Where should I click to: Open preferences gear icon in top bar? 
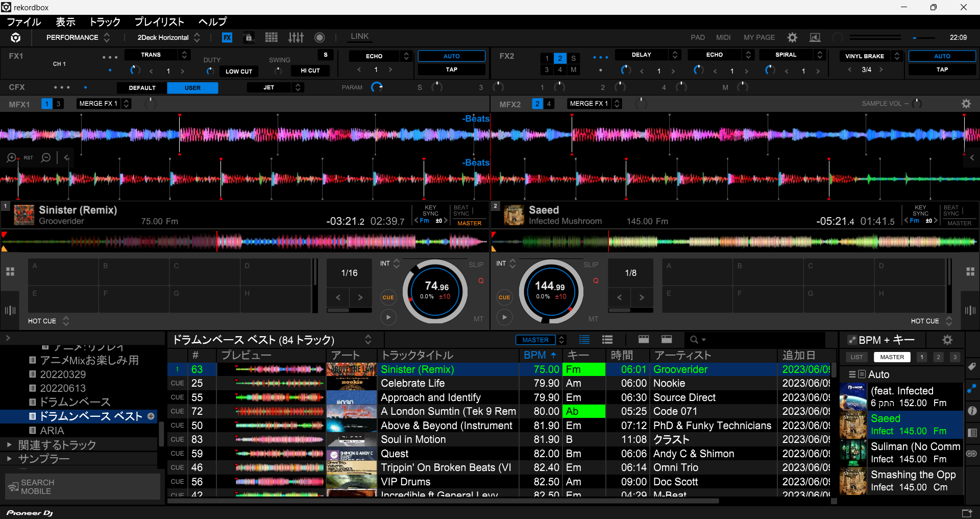tap(792, 37)
